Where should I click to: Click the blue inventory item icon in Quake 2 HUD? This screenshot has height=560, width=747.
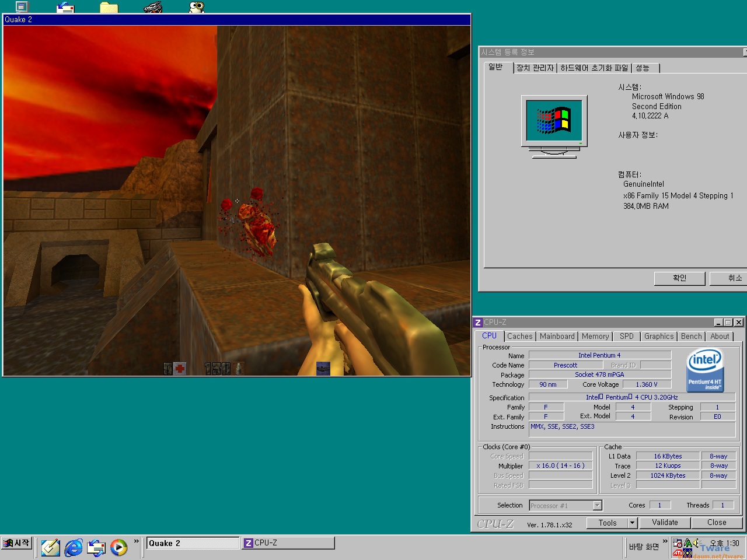[323, 369]
